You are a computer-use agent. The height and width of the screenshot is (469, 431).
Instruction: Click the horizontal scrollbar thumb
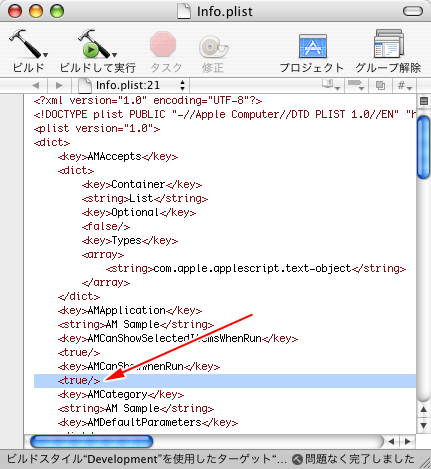click(x=92, y=441)
